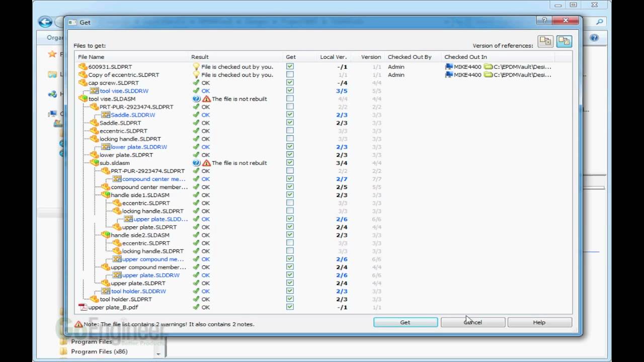Click the blue help icon in the Explorer toolbar

[594, 38]
